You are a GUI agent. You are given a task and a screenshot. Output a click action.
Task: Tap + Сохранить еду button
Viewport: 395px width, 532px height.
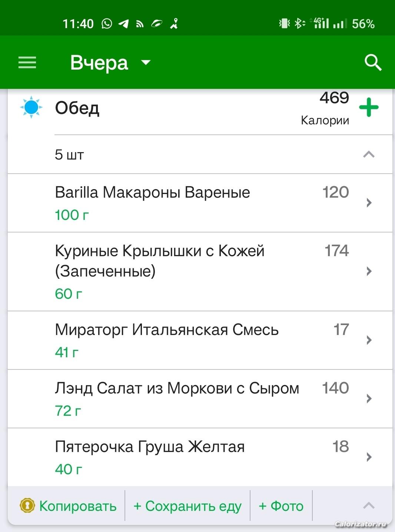(187, 506)
